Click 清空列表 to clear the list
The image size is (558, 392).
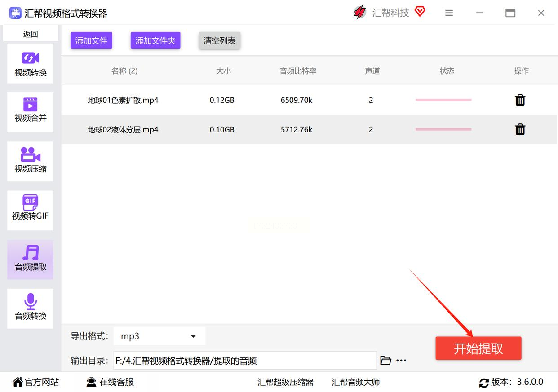[x=220, y=41]
